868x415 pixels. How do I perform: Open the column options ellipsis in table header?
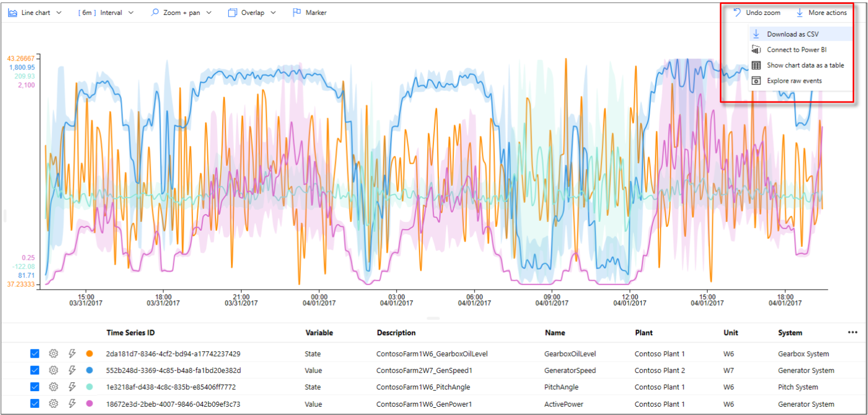(852, 332)
